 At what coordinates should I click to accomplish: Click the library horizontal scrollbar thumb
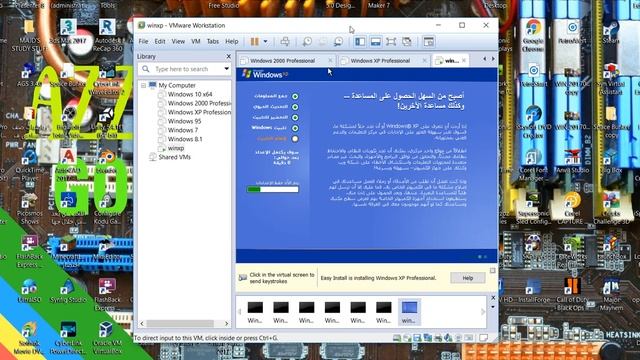[180, 324]
